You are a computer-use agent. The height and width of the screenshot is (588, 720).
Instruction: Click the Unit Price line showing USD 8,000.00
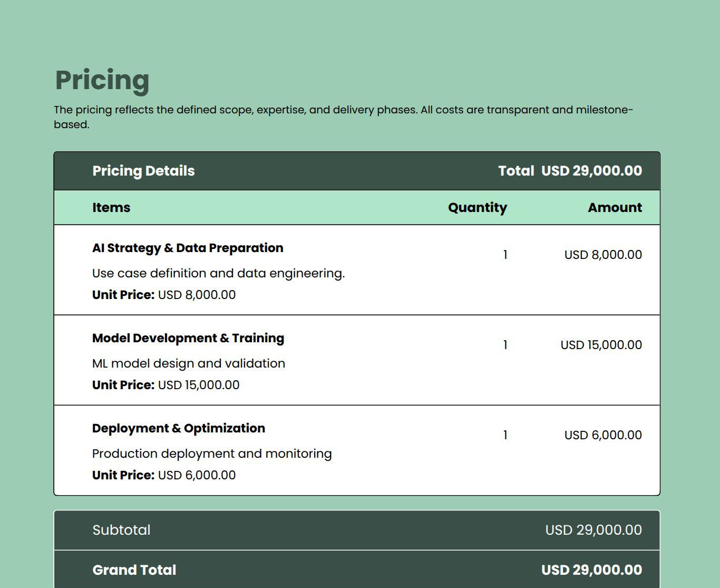pyautogui.click(x=164, y=295)
